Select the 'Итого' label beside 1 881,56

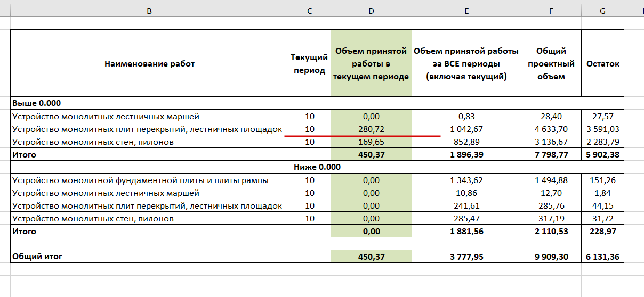click(x=149, y=232)
